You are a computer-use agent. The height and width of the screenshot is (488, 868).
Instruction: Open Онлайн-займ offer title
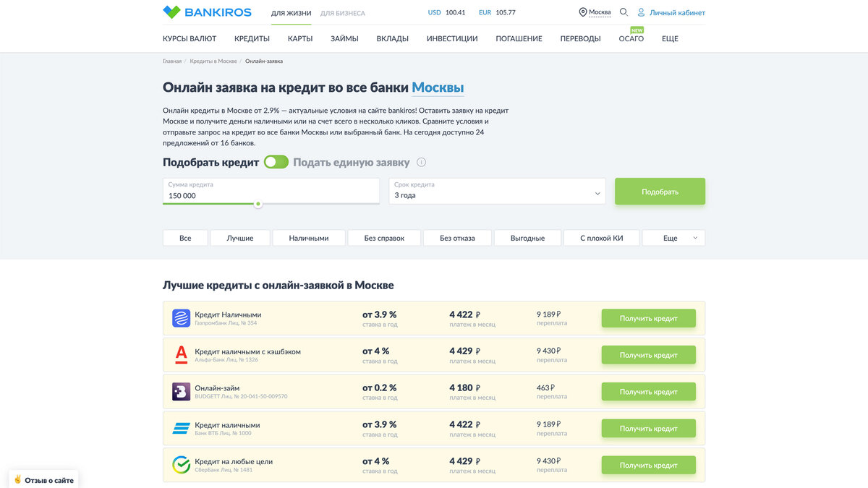coord(217,388)
